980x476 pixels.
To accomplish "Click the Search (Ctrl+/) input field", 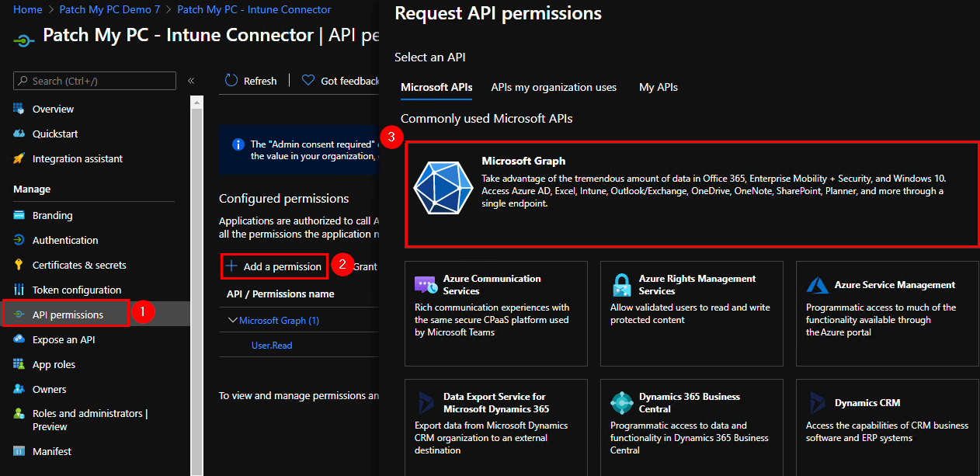I will (x=95, y=81).
